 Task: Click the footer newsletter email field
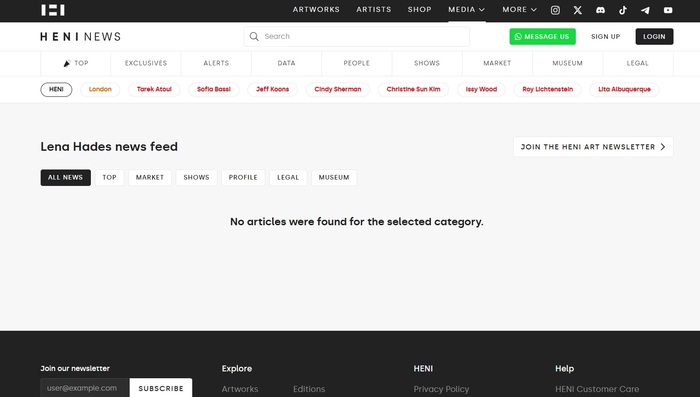[85, 388]
